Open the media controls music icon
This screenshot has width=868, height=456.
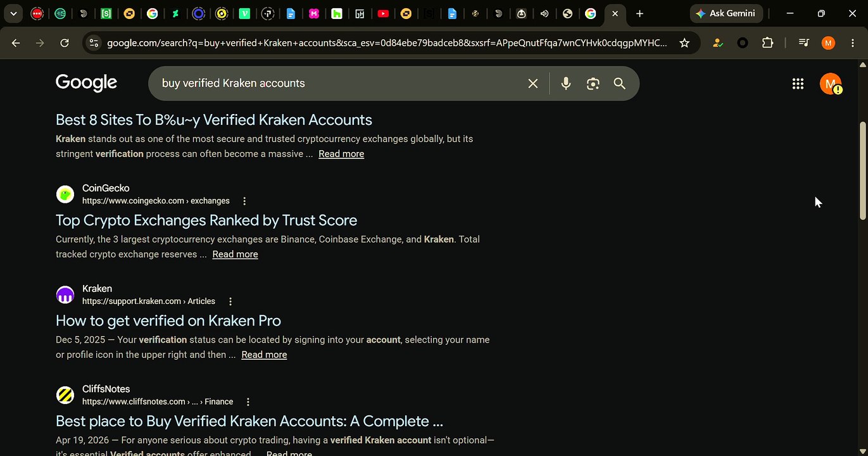803,43
